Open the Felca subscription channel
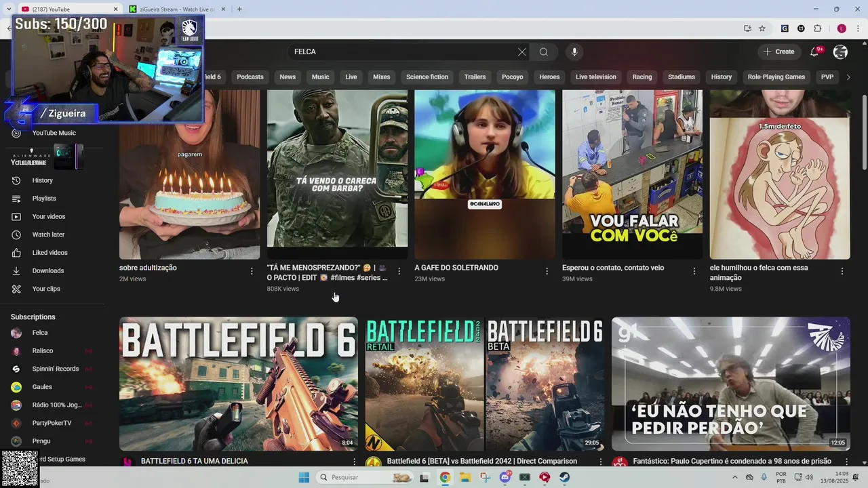 pyautogui.click(x=53, y=333)
